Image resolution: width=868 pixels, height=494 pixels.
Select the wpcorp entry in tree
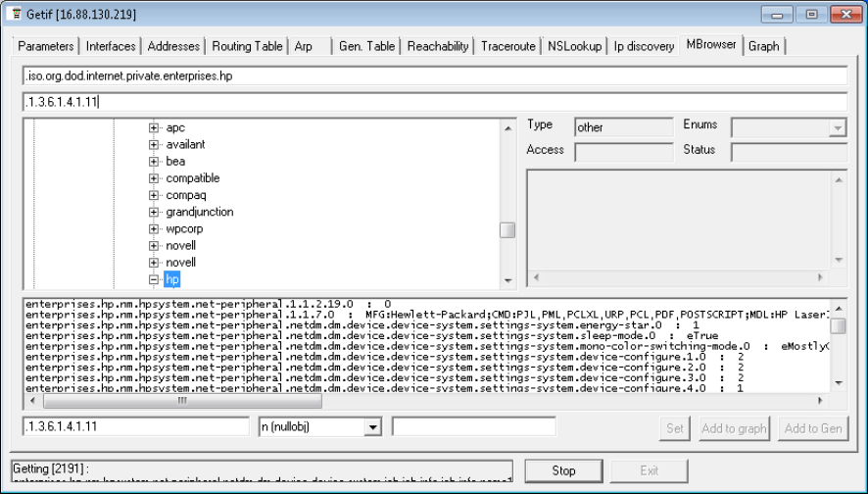(x=184, y=229)
